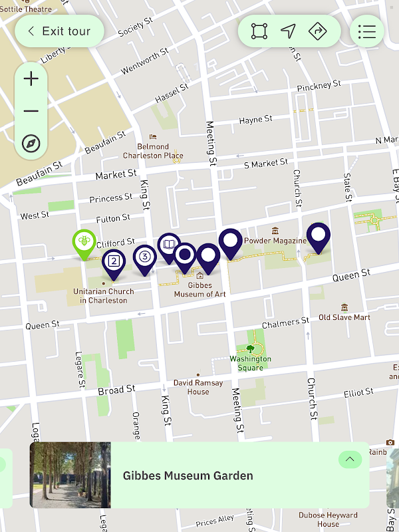Select tour stop marker number 3
This screenshot has height=532, width=399.
pos(145,260)
